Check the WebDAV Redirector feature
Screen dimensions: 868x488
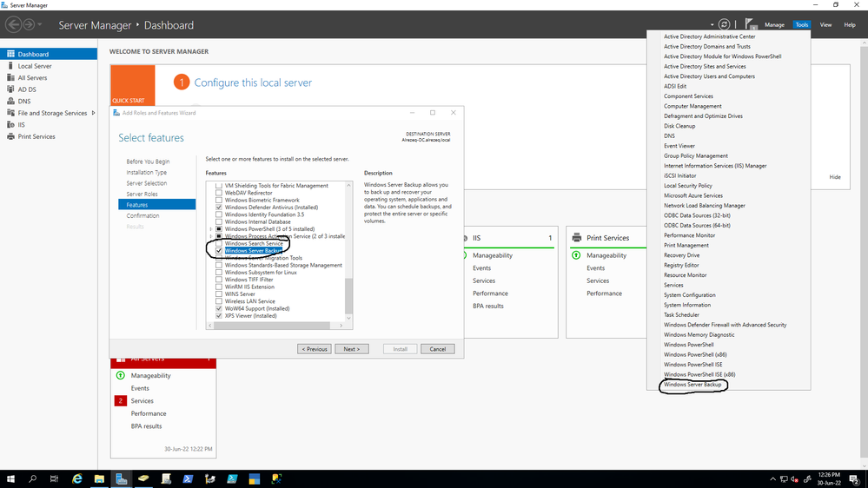pos(219,193)
